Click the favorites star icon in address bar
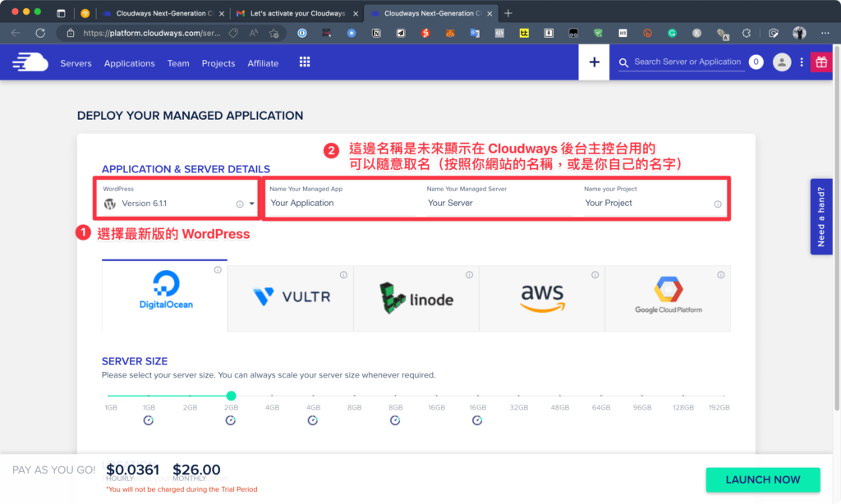This screenshot has height=504, width=841. tap(274, 33)
